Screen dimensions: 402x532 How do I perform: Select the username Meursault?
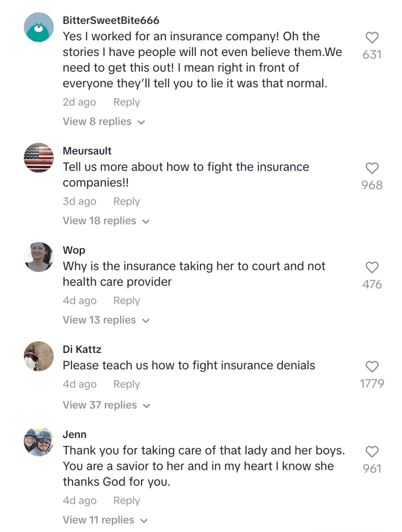tap(87, 151)
